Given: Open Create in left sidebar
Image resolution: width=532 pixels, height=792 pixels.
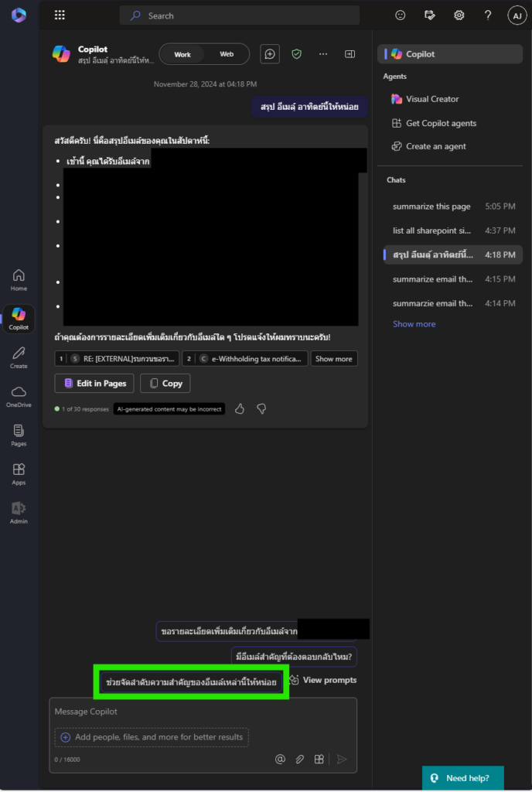Looking at the screenshot, I should 19,357.
